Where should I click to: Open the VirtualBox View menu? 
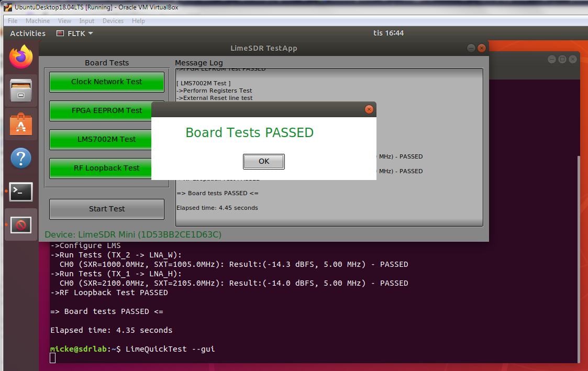(64, 20)
